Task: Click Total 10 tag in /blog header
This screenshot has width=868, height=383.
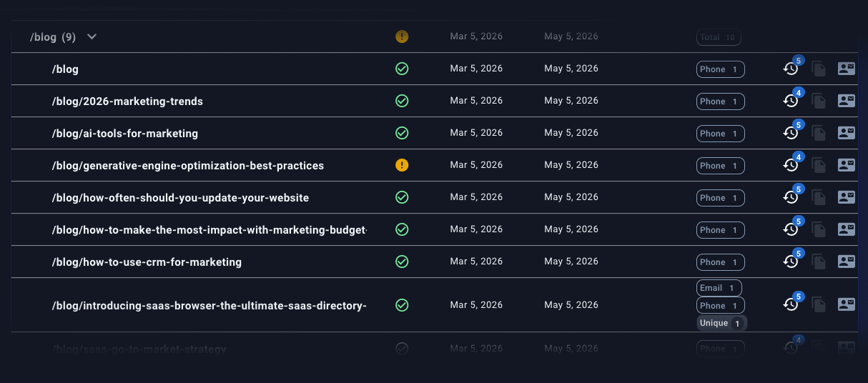Action: coord(719,37)
